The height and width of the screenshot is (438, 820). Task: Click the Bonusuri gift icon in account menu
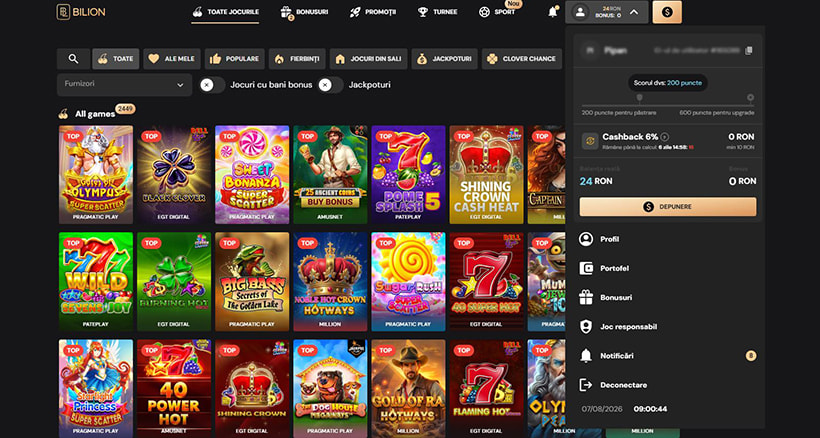point(586,297)
